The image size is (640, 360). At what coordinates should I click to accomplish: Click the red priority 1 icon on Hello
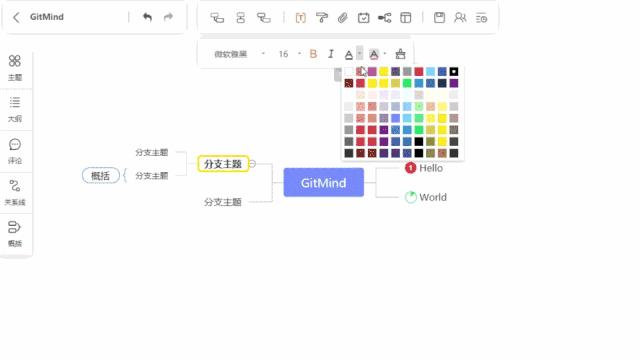(x=410, y=168)
